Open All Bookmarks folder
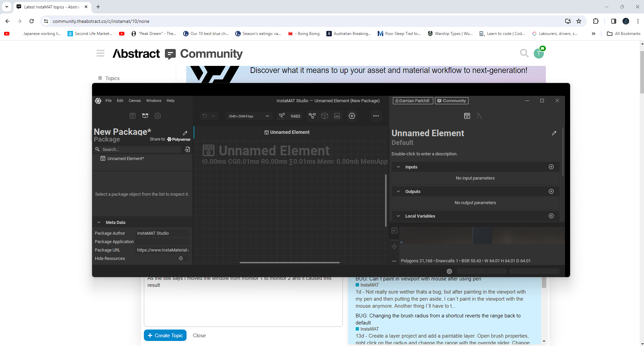Image resolution: width=644 pixels, height=346 pixels. (623, 34)
